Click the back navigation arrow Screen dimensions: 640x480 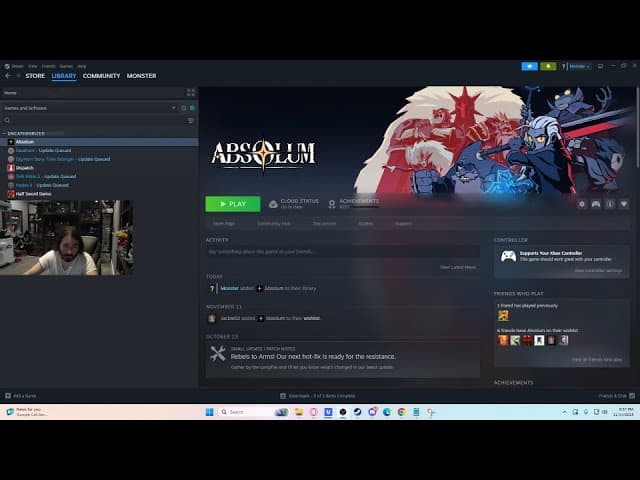click(8, 76)
